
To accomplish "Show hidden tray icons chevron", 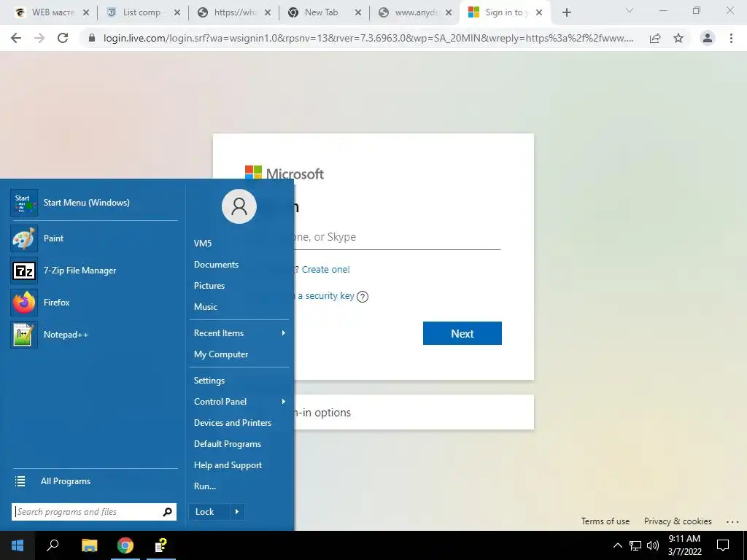I will tap(617, 545).
